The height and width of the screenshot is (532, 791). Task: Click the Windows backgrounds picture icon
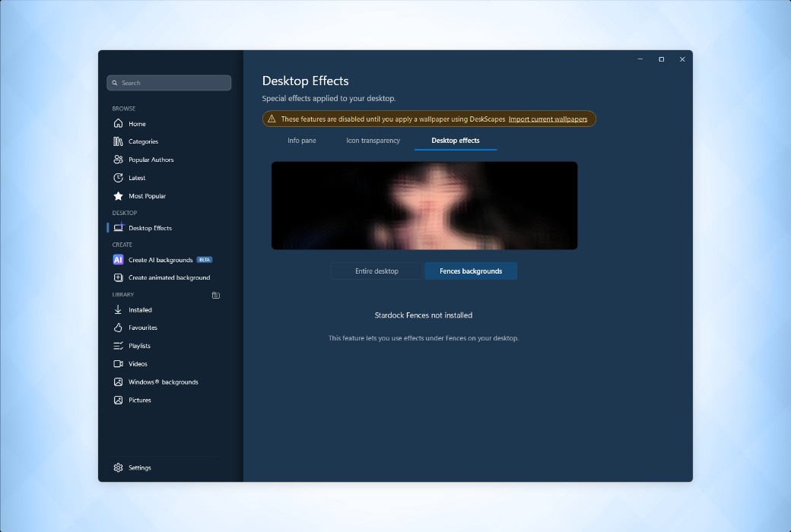pos(118,382)
